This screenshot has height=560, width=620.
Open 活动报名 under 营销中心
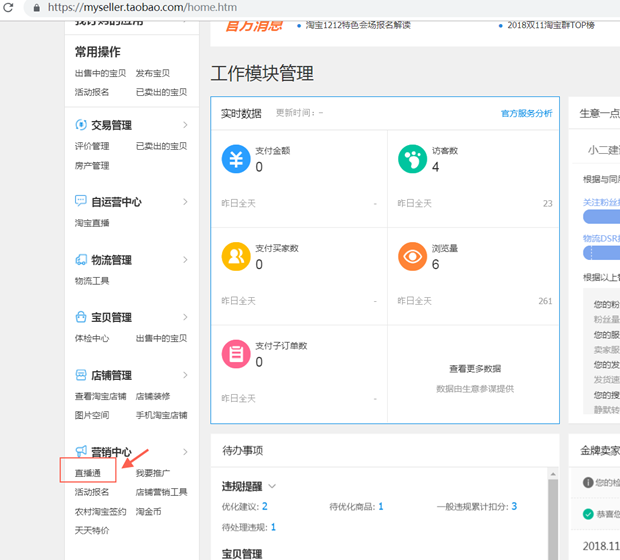(92, 492)
